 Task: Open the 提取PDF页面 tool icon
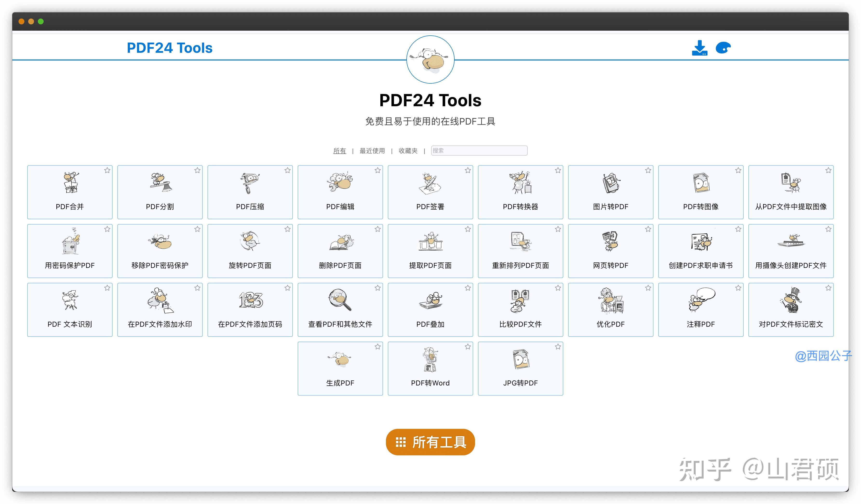[x=430, y=242]
